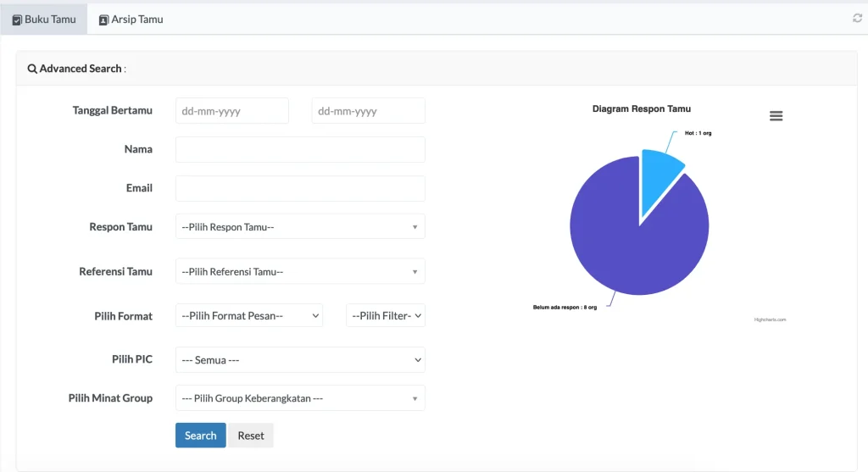Select the light blue Hot pie slice

pyautogui.click(x=659, y=176)
